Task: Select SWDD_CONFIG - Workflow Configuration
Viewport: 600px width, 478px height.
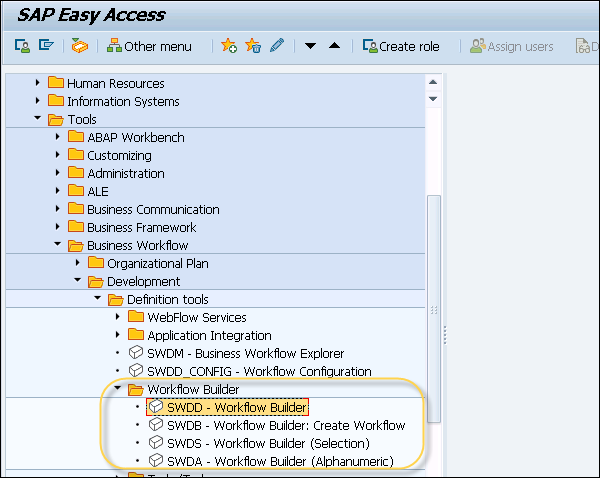Action: tap(259, 371)
